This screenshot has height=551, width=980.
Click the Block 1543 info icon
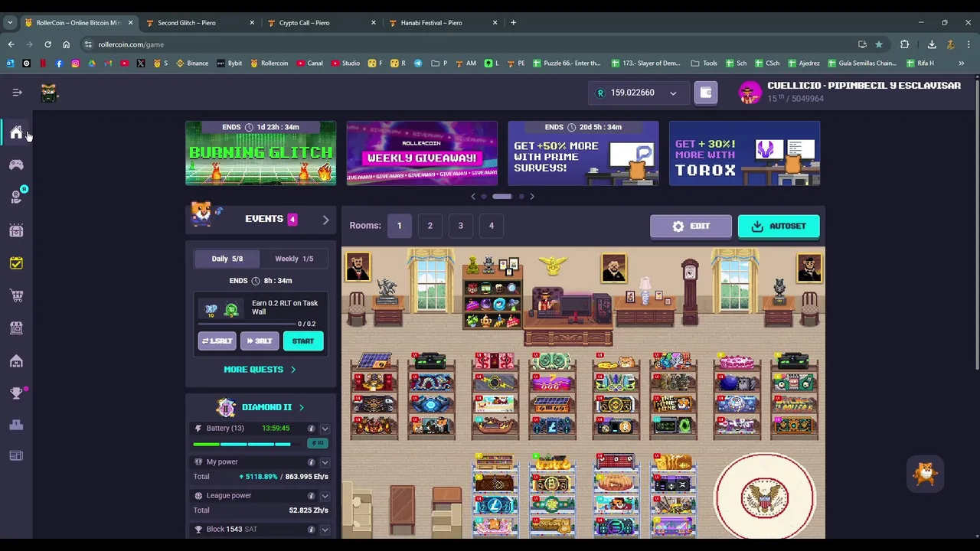pyautogui.click(x=311, y=530)
